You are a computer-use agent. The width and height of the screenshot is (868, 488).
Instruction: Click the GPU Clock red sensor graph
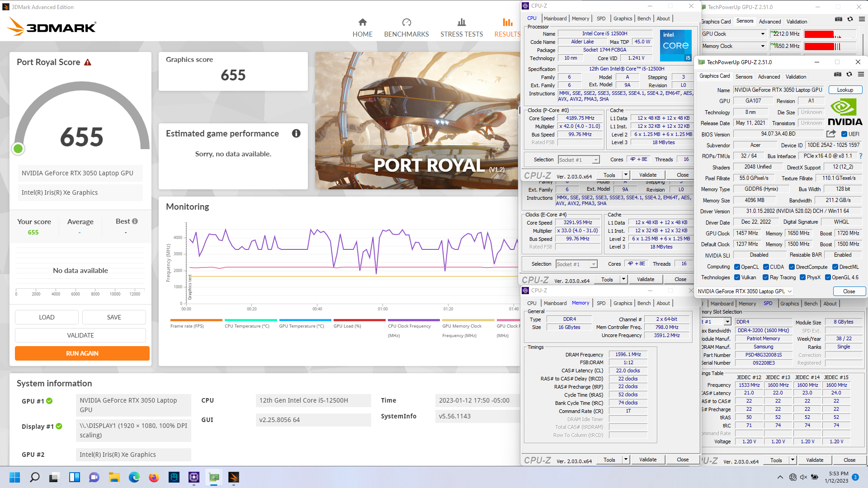click(x=830, y=34)
